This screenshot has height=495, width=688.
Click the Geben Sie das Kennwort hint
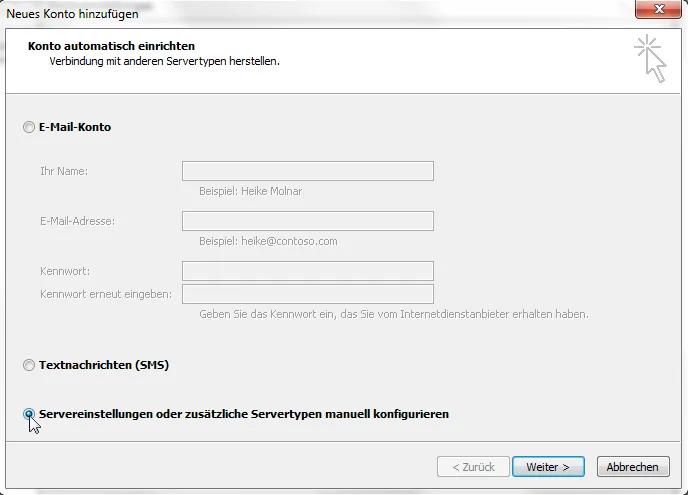393,314
